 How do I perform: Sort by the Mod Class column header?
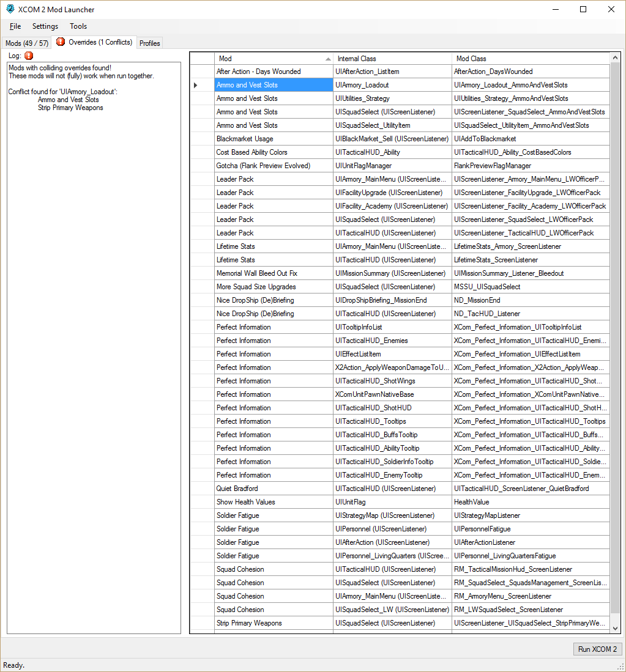click(531, 59)
